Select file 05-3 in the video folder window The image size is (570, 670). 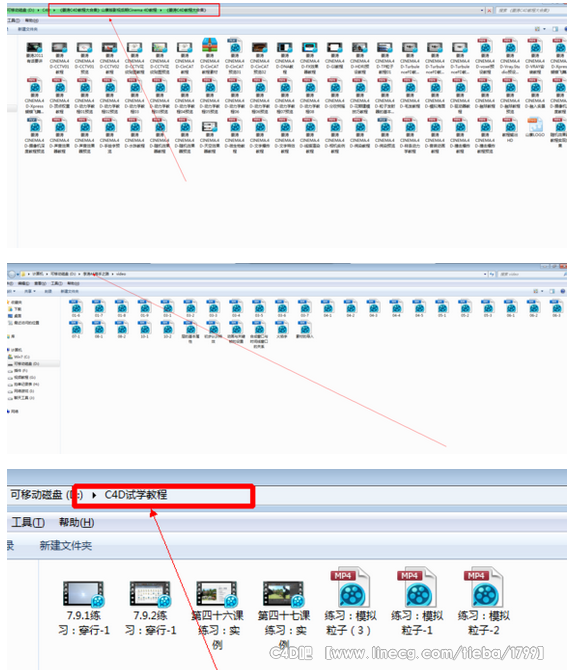point(488,309)
